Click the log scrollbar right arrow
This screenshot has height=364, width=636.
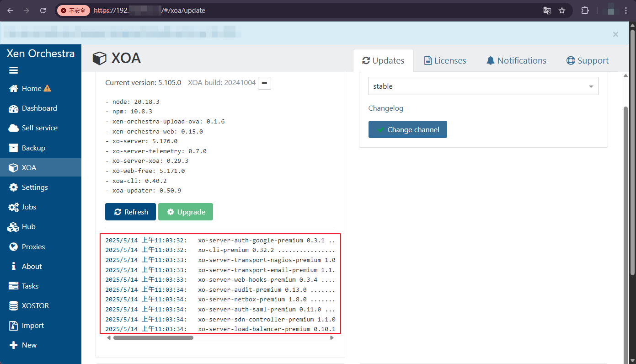point(332,338)
